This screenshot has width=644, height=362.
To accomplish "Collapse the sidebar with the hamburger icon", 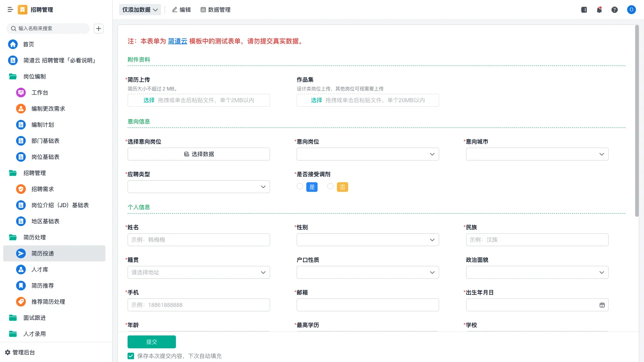I will (10, 10).
